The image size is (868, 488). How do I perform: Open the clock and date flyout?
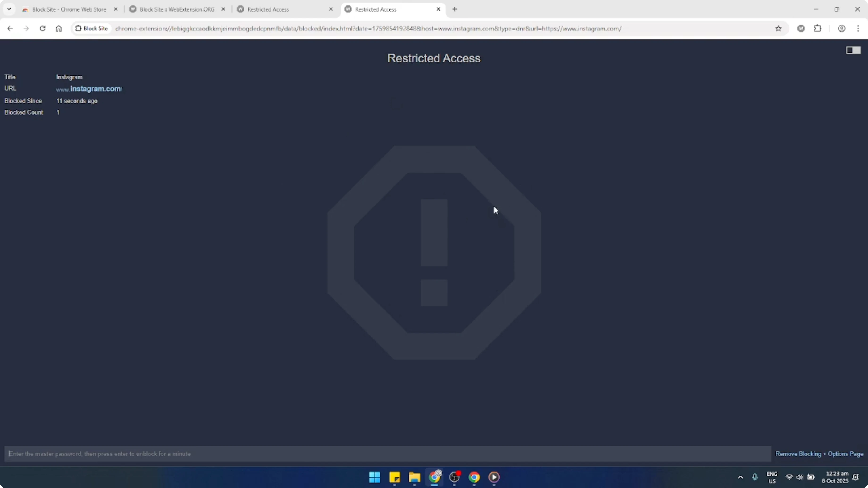[835, 477]
